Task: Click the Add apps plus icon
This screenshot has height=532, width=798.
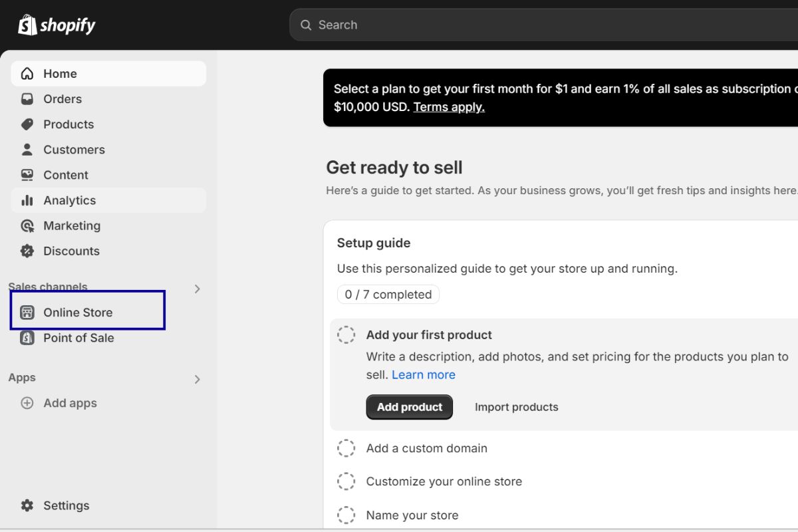Action: pos(27,402)
